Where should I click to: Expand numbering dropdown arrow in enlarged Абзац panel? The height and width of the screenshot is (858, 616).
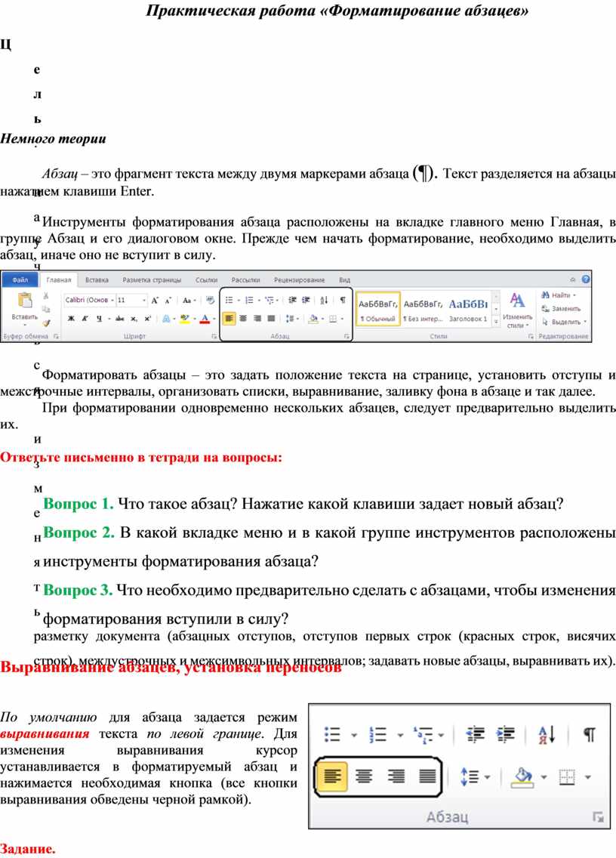coord(400,735)
